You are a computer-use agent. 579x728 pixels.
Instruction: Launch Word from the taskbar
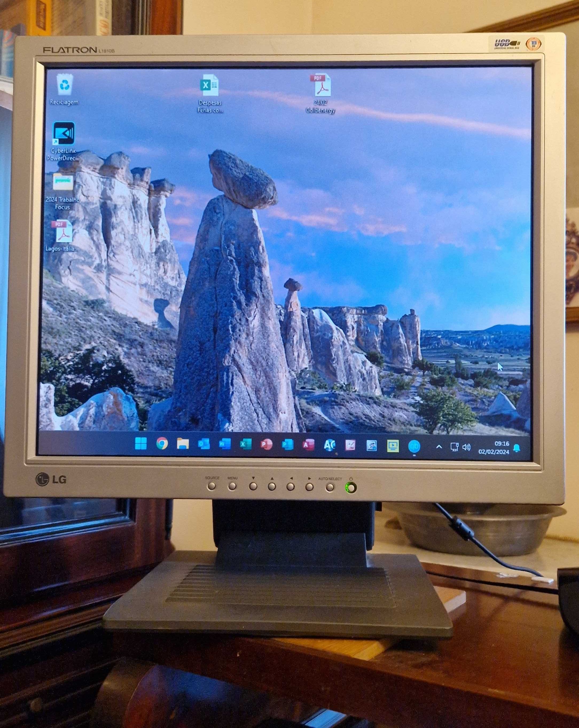pos(225,444)
